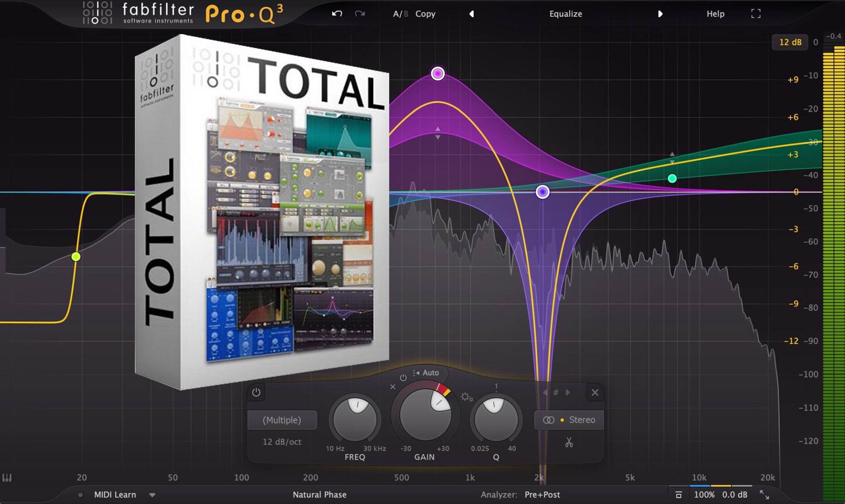Click the output options icon near 100%
The height and width of the screenshot is (504, 845).
point(679,495)
